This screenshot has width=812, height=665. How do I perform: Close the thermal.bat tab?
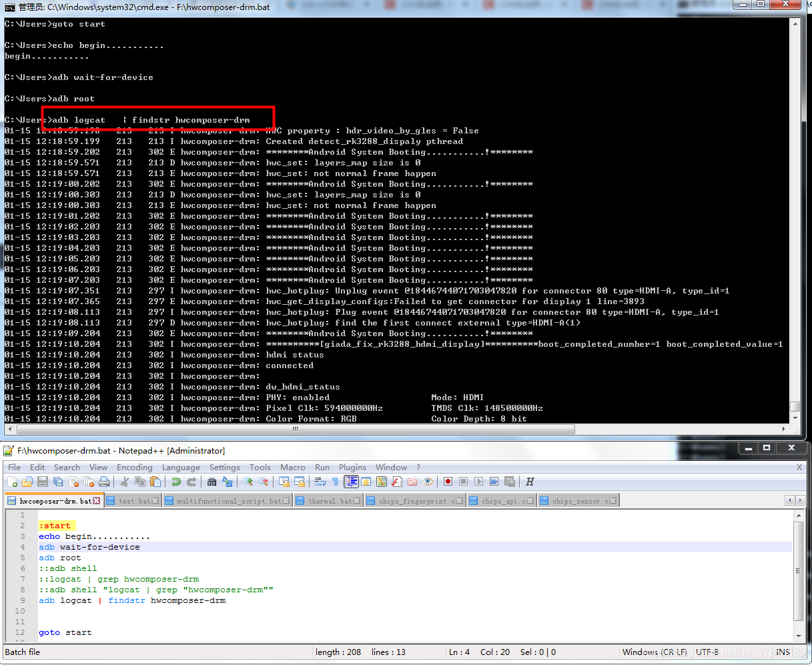(357, 501)
